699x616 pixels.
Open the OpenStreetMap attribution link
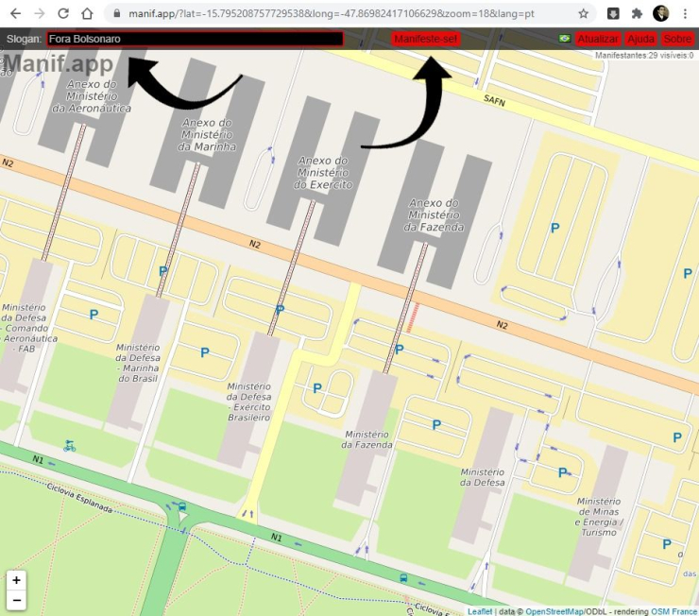pyautogui.click(x=554, y=611)
